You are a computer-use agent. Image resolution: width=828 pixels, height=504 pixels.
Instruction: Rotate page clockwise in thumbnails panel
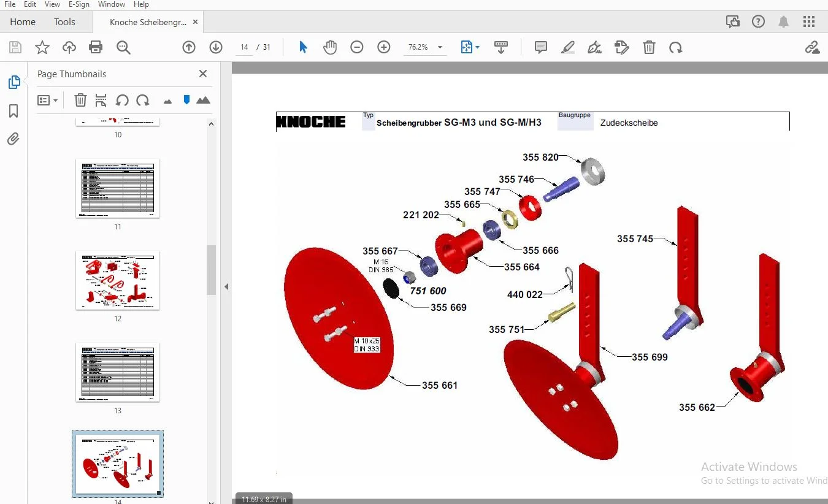(x=143, y=100)
